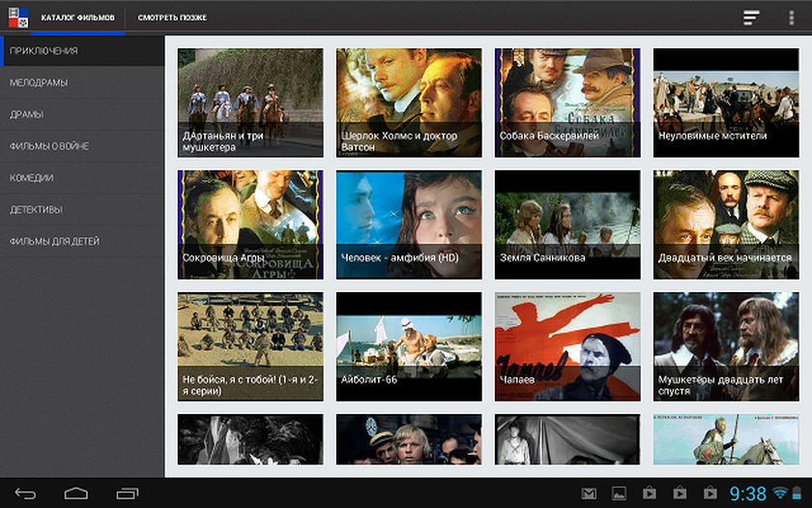
Task: Open the Собака Баскервилей movie
Action: (x=567, y=102)
